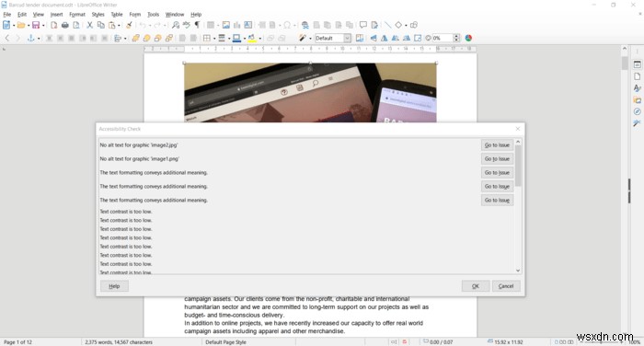
Task: Select the Insert Line tool
Action: [387, 25]
